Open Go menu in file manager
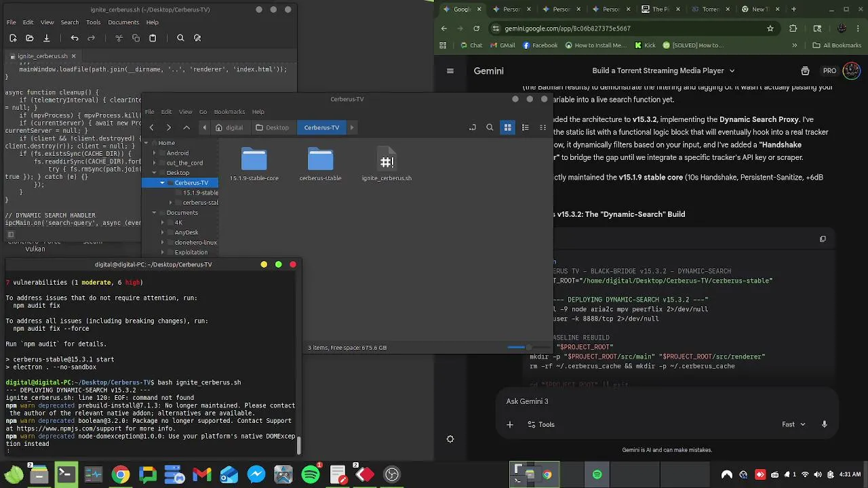This screenshot has height=488, width=868. click(x=203, y=112)
